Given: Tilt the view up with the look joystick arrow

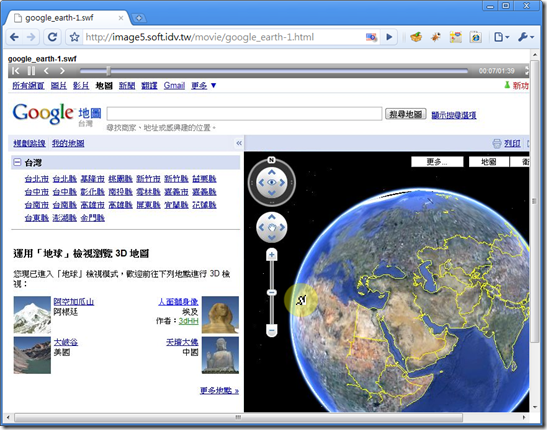Looking at the screenshot, I should 272,172.
